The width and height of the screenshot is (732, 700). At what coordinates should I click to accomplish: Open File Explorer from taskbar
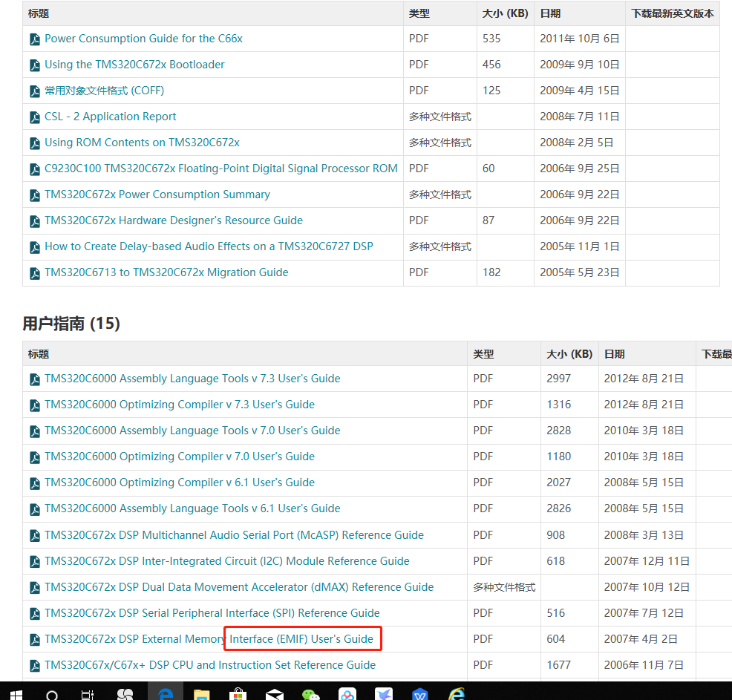(202, 694)
